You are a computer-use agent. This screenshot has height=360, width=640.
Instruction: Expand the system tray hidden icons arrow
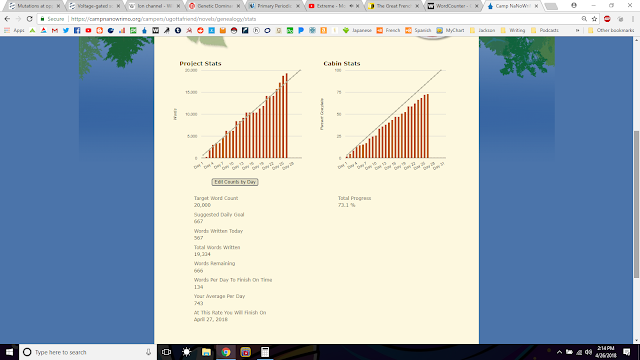(559, 352)
